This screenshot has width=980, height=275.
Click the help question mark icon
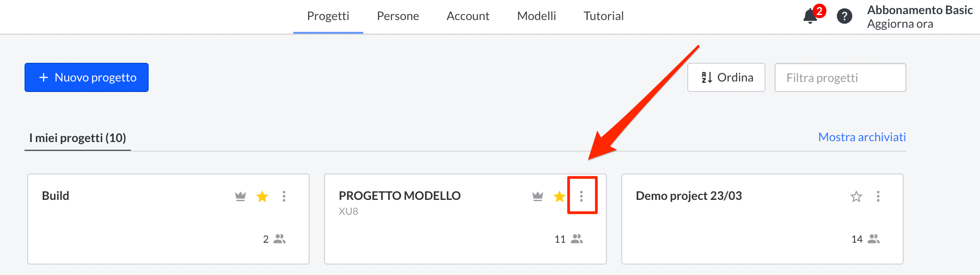844,16
